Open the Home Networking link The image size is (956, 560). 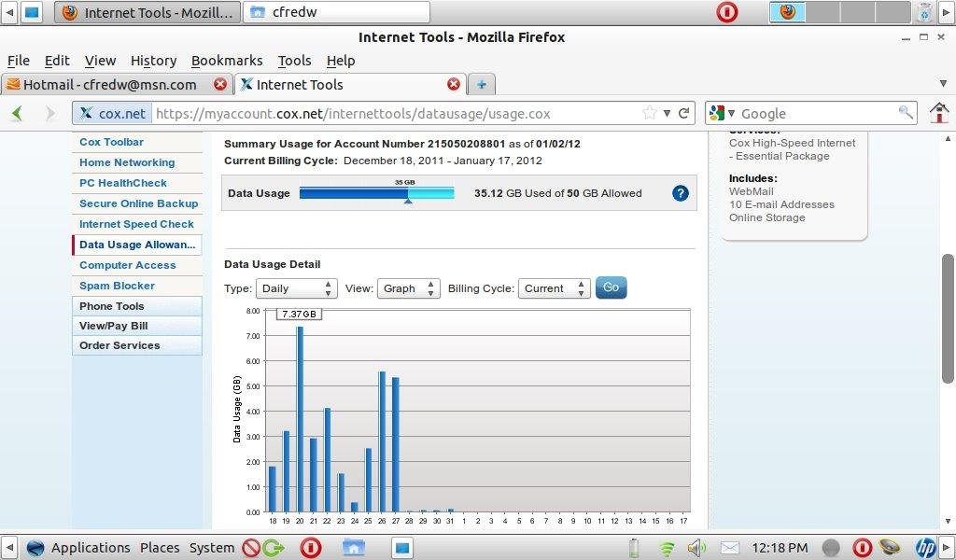click(127, 162)
